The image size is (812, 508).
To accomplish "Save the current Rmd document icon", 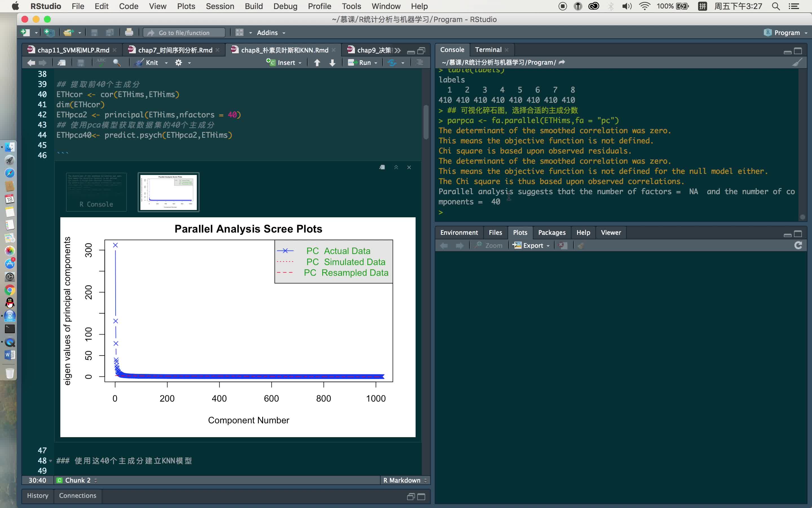I will (81, 63).
